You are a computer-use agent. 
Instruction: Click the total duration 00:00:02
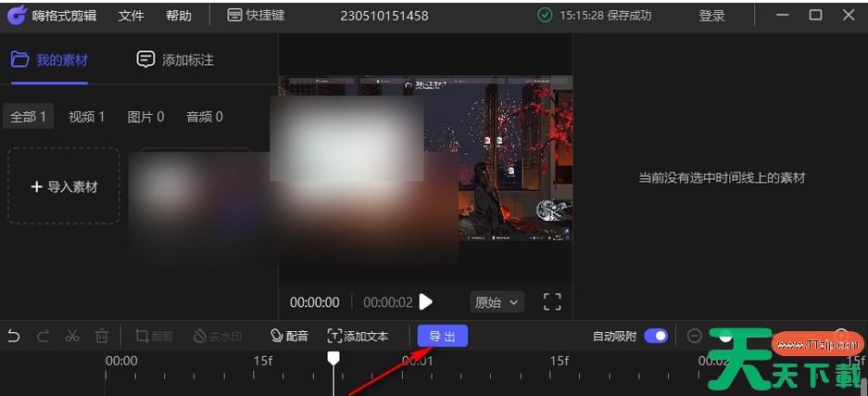(388, 302)
